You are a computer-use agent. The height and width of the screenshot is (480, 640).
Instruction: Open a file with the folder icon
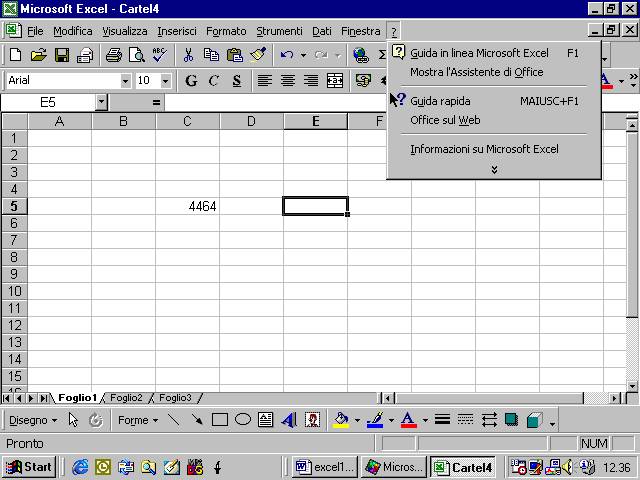click(x=38, y=55)
